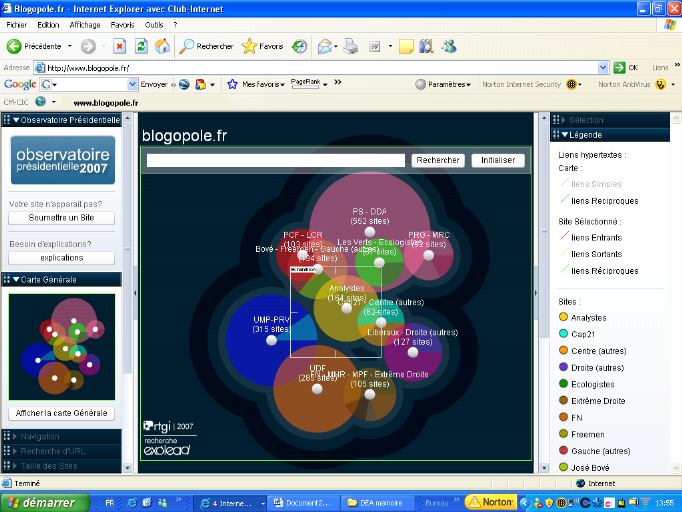
Task: Click the forward navigation arrow icon
Action: click(88, 46)
